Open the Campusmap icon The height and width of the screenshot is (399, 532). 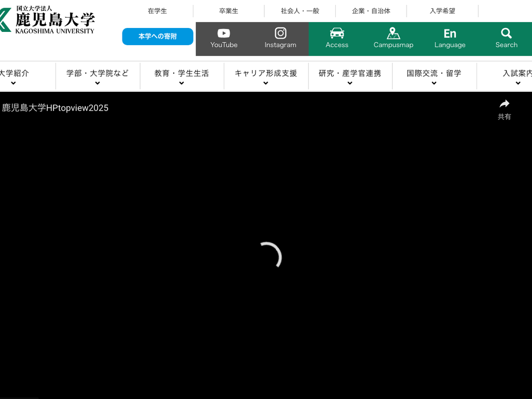coord(393,34)
